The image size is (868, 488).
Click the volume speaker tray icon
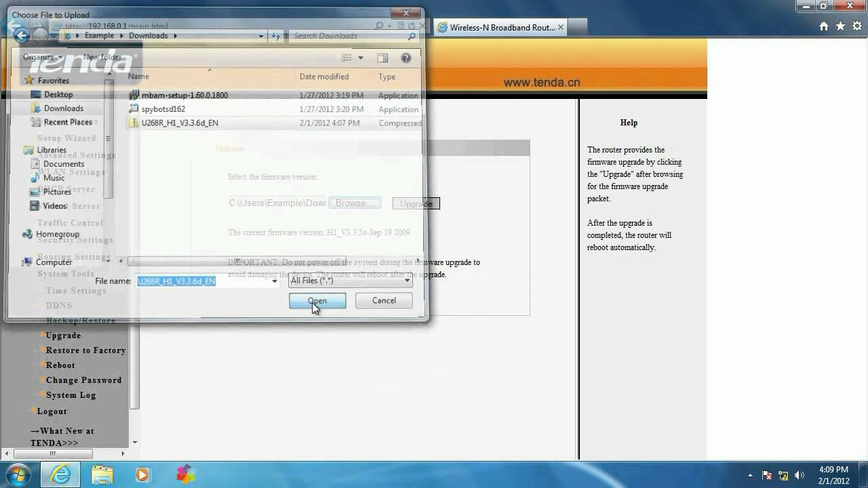pos(800,475)
